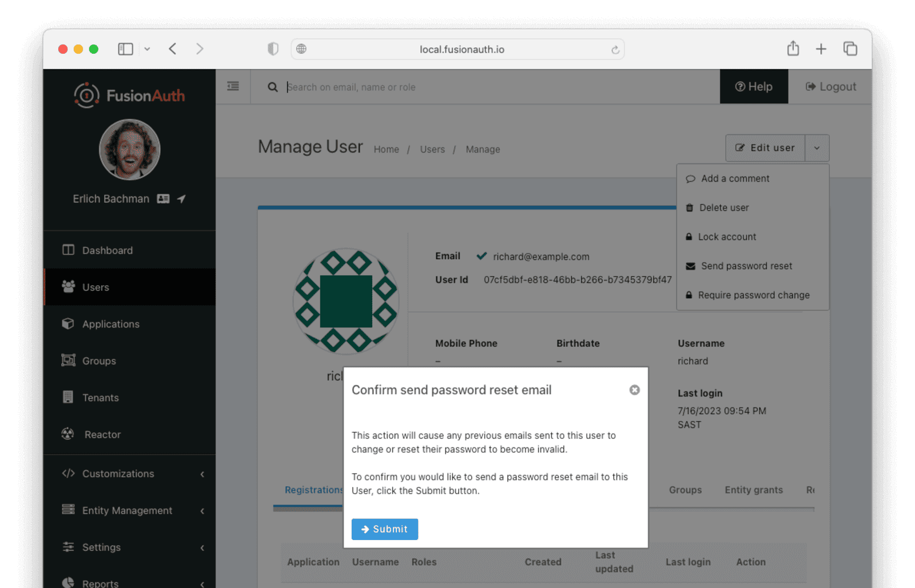Click the Settings sliders icon
Viewport: 915px width, 588px height.
point(68,546)
